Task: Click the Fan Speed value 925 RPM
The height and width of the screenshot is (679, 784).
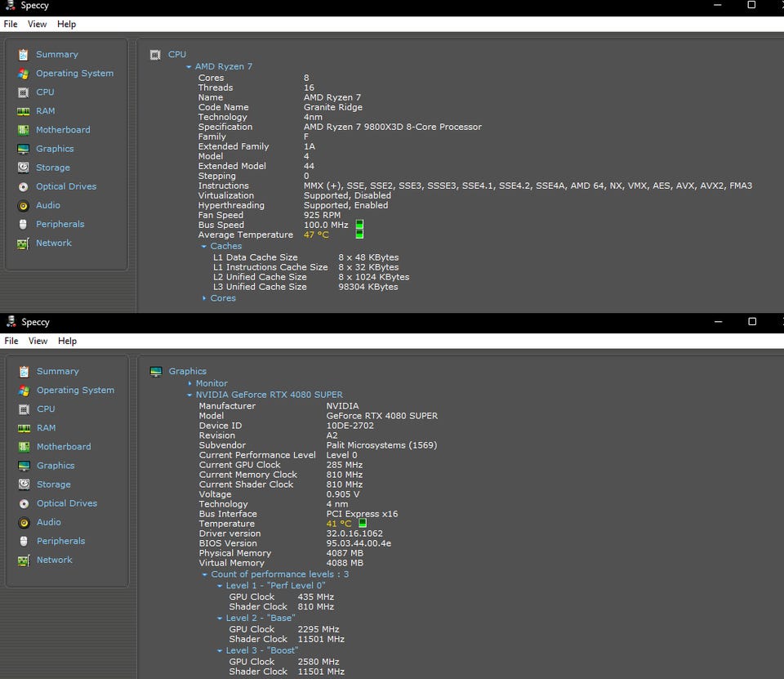Action: click(322, 215)
